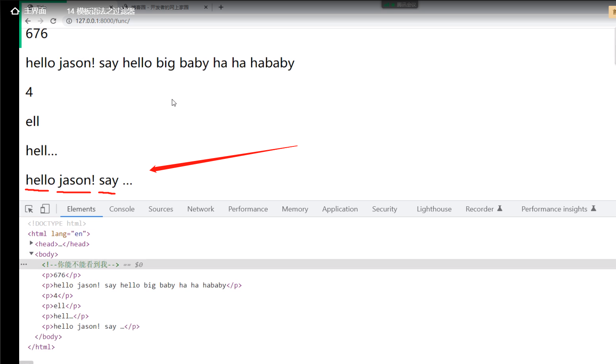
Task: Switch to the Security tab
Action: pos(384,209)
